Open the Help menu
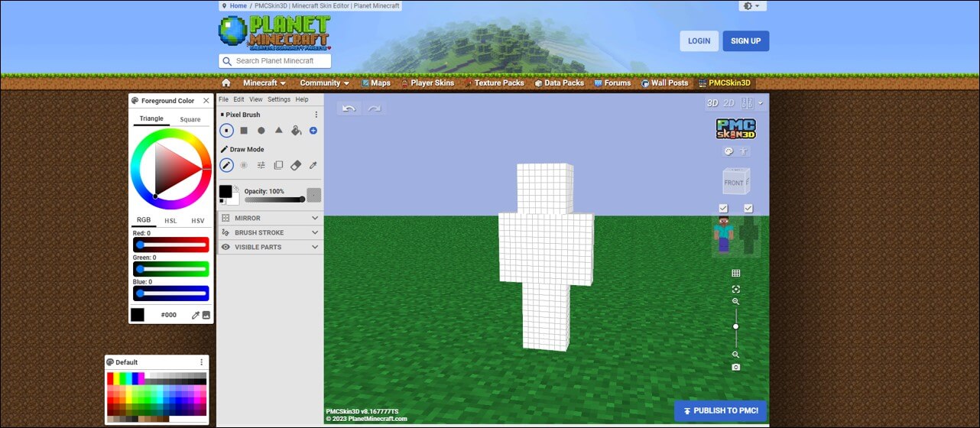 (x=302, y=99)
